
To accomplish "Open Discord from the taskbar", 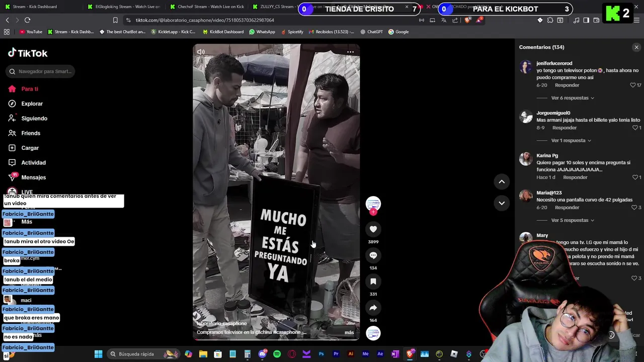I will [x=262, y=354].
